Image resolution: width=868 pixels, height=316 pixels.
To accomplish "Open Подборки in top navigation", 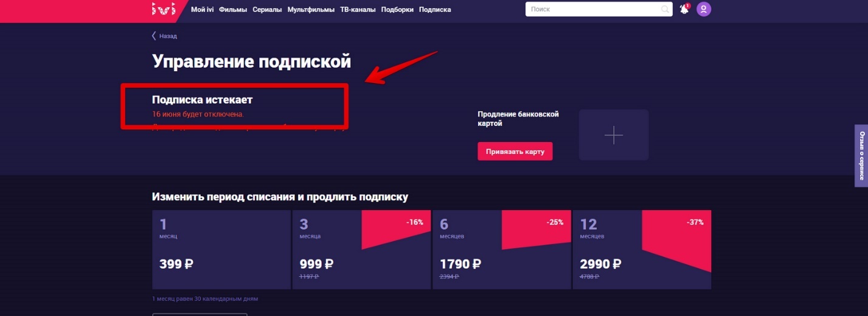I will (397, 10).
